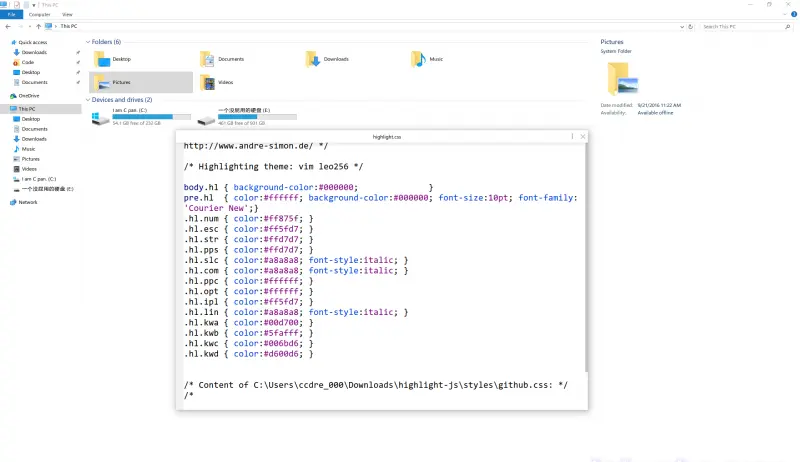
Task: Open the Downloads folder icon in Folders
Action: tap(313, 59)
